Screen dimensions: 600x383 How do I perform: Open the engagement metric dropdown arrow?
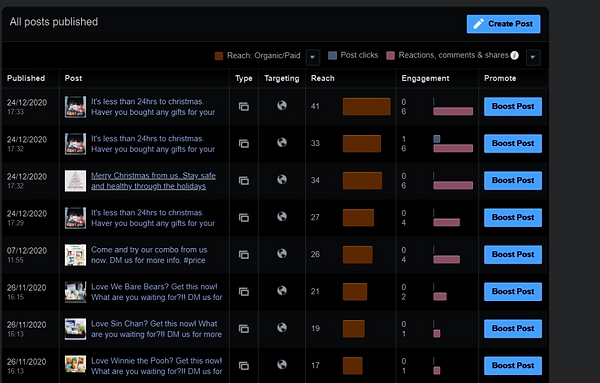click(x=533, y=57)
